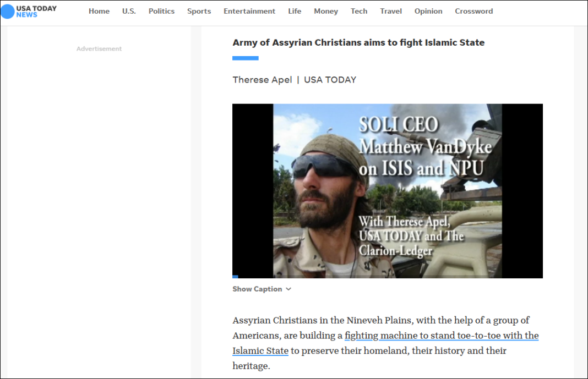
Task: Open the Home menu item
Action: (99, 12)
